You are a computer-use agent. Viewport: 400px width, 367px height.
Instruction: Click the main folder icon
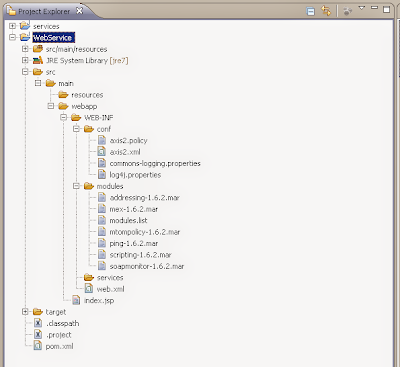[x=50, y=83]
